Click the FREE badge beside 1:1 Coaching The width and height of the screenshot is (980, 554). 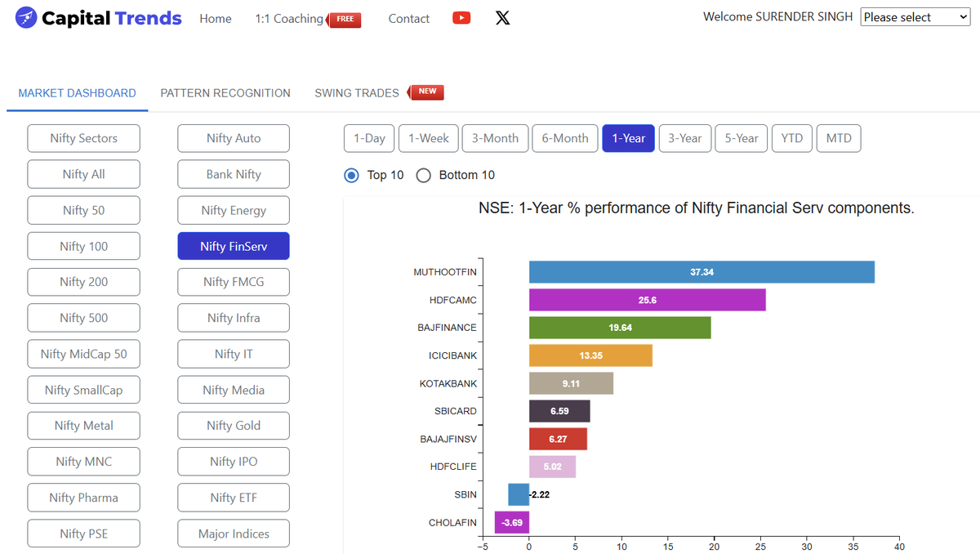pyautogui.click(x=344, y=19)
